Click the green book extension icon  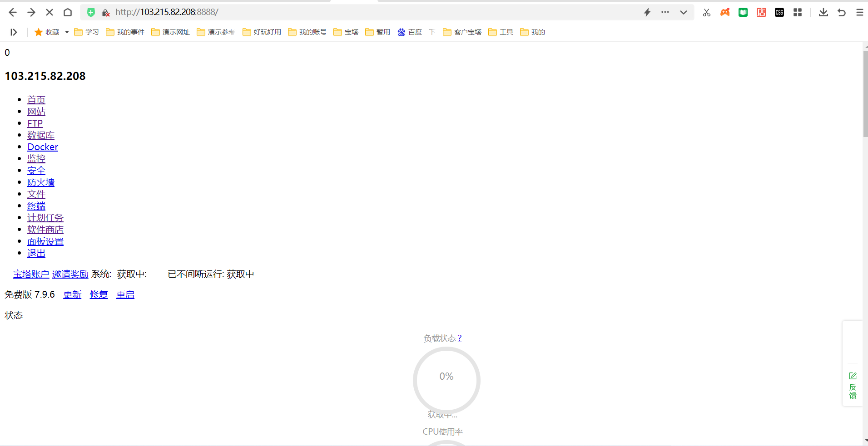(743, 12)
